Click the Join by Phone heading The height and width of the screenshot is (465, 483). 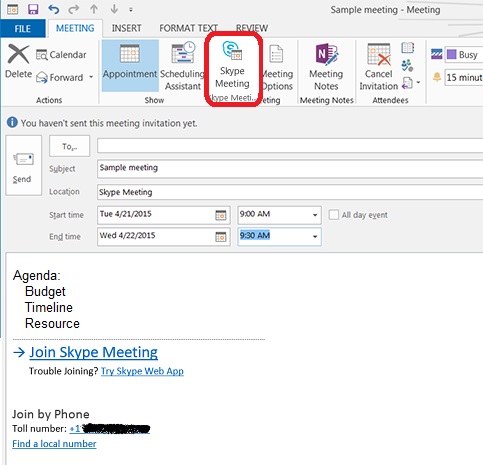pyautogui.click(x=51, y=414)
